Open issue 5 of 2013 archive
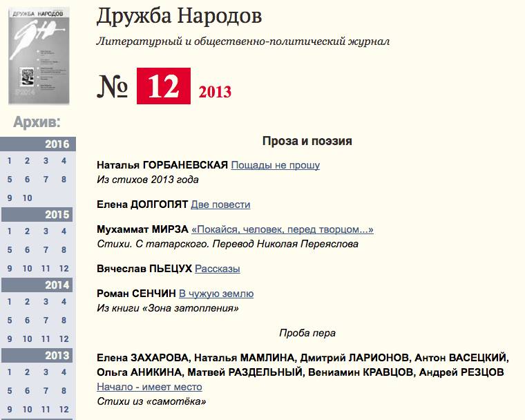This screenshot has width=525, height=420. coord(10,391)
